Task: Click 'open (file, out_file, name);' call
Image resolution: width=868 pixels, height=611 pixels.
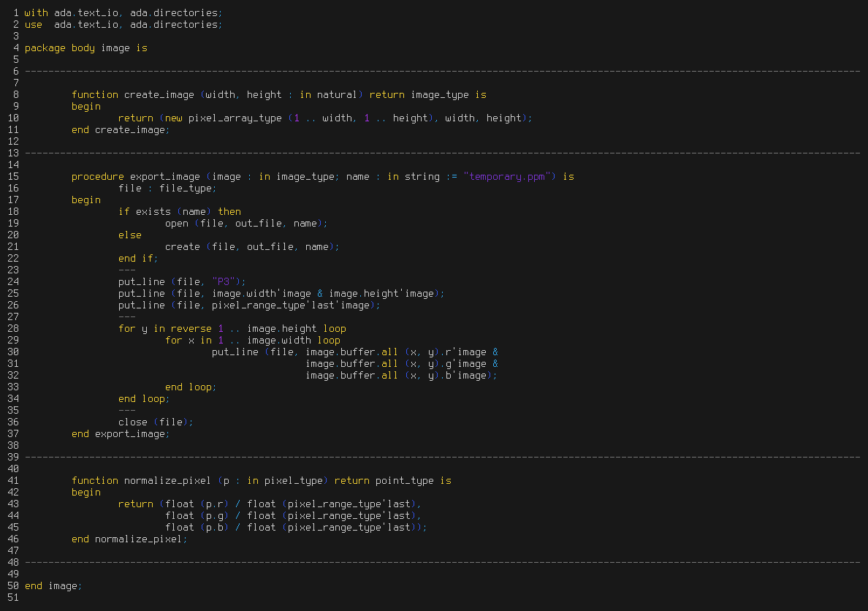Action: click(x=246, y=223)
